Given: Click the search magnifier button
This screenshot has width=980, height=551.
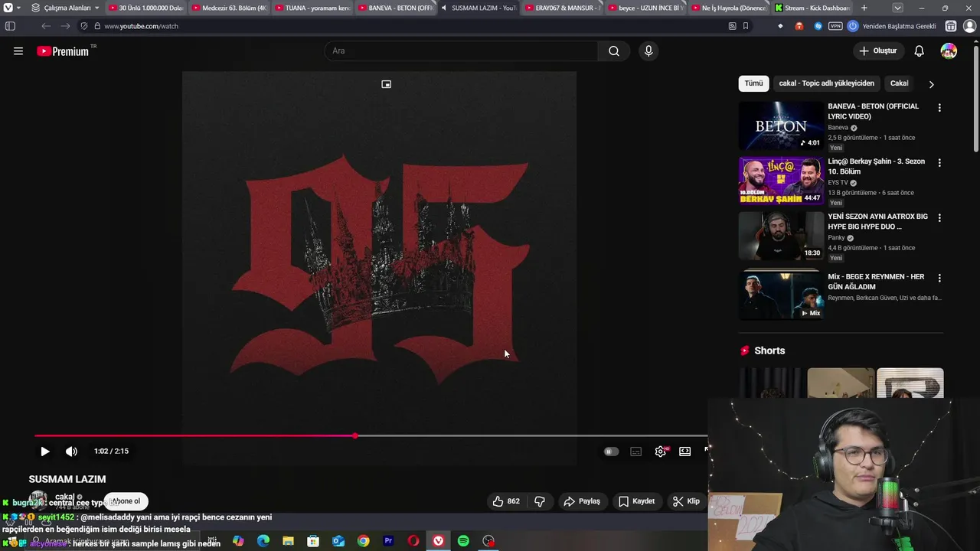Looking at the screenshot, I should pos(614,51).
